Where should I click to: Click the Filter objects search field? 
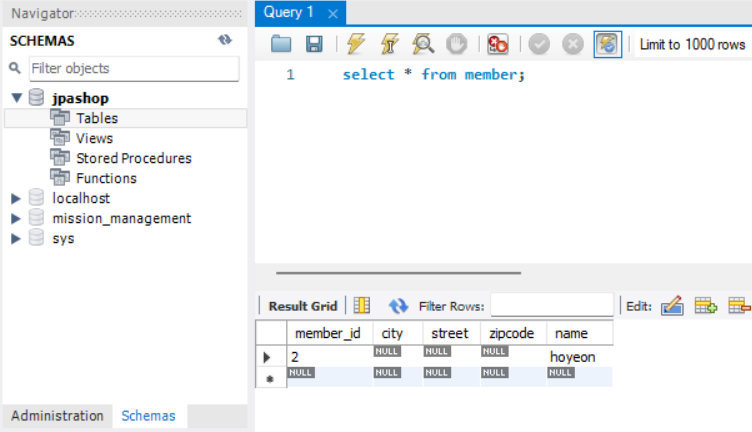(x=132, y=68)
